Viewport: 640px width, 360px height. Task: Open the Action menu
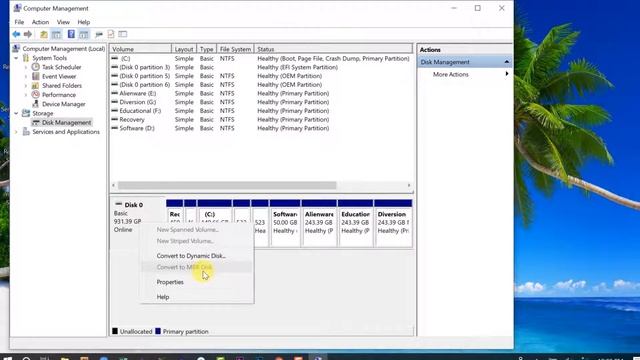[40, 22]
